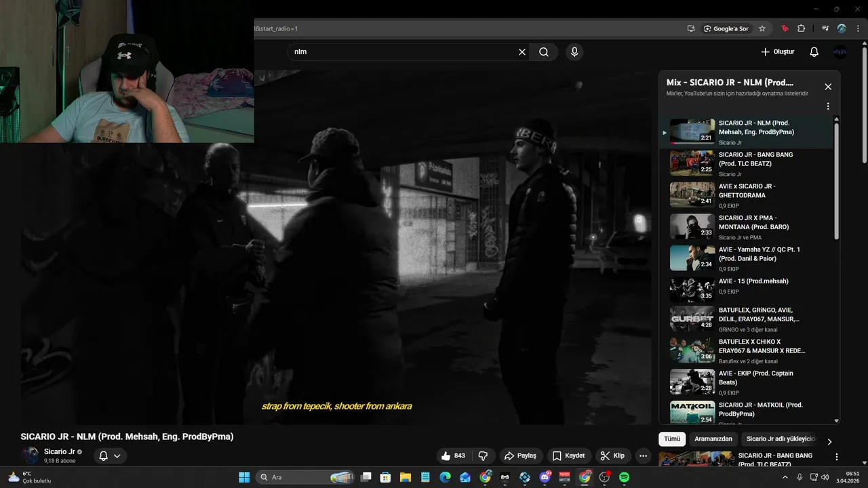Bookmark this page with star icon
The image size is (868, 488).
(762, 28)
